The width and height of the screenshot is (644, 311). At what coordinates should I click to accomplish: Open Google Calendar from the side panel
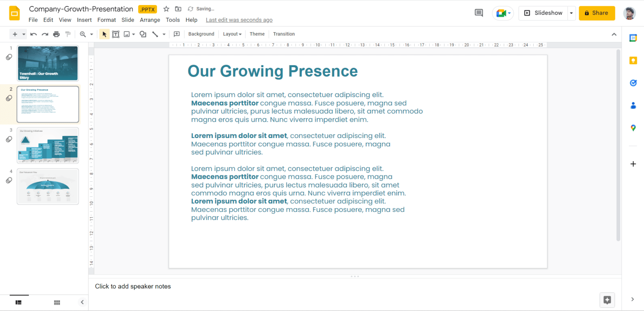(633, 38)
